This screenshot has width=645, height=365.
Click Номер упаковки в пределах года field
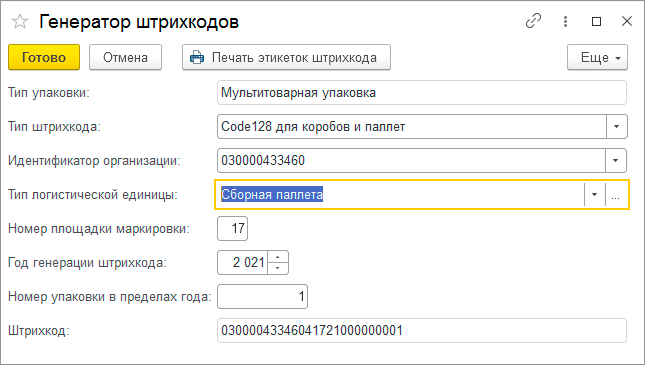[262, 296]
